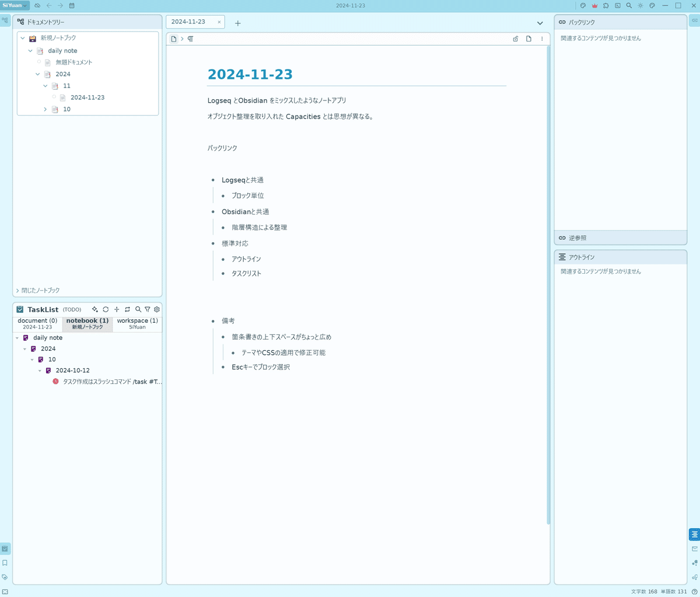Click the cloud sync icon
The width and height of the screenshot is (700, 597).
coord(37,5)
